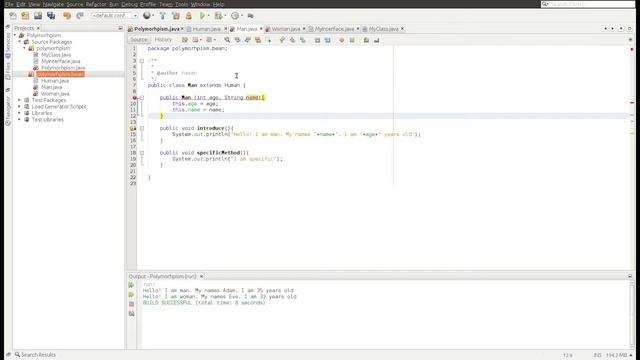This screenshot has width=640, height=360.
Task: Click the Undo toolbar icon
Action: click(x=67, y=16)
